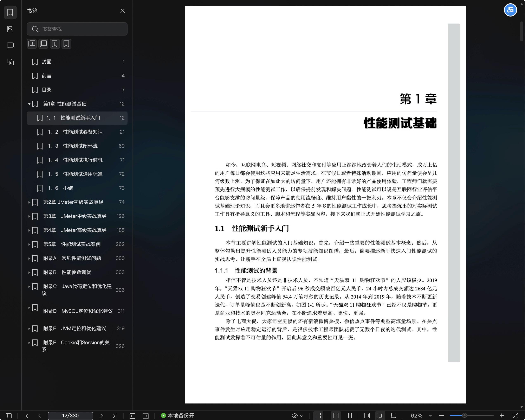Collapse the 第1章 性能测试基础 bookmark

click(x=29, y=104)
